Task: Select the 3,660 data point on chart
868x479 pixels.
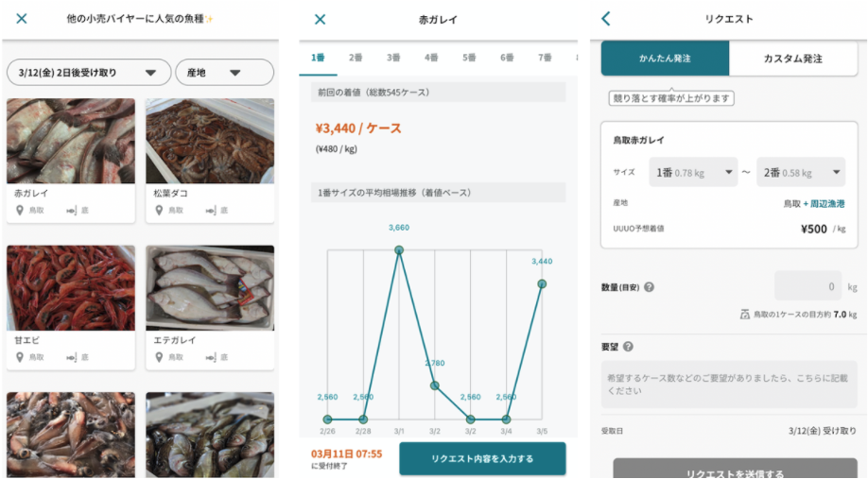Action: [399, 250]
